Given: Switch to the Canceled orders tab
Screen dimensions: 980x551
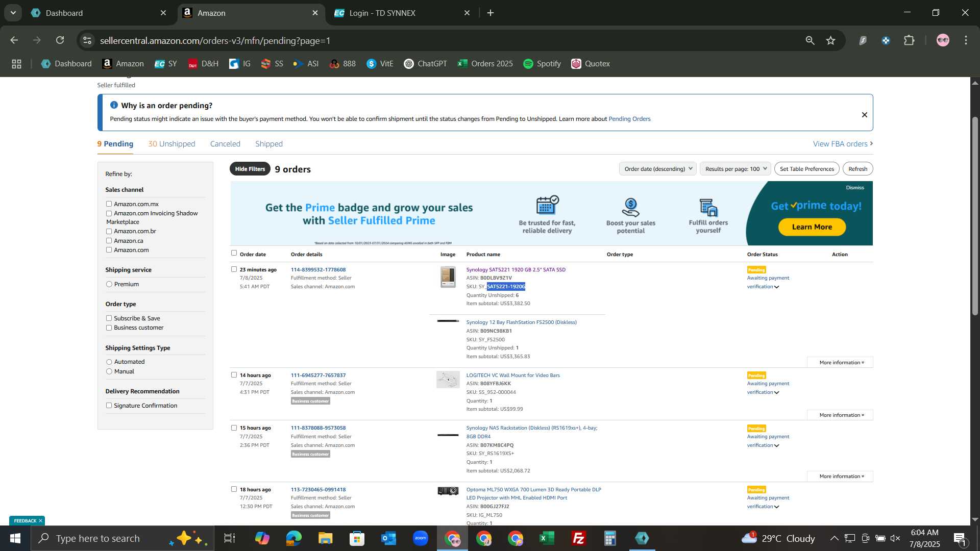Looking at the screenshot, I should point(225,144).
